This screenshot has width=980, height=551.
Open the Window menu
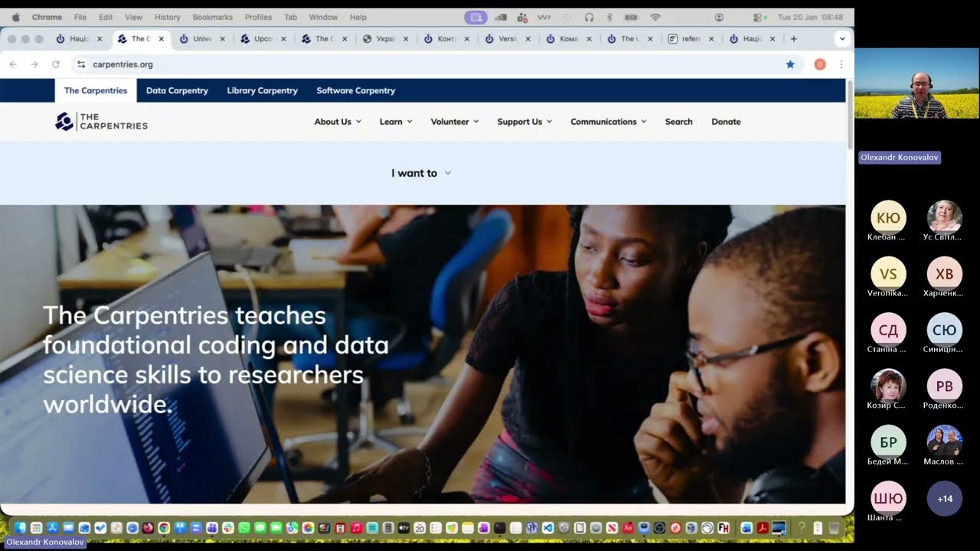pos(323,17)
